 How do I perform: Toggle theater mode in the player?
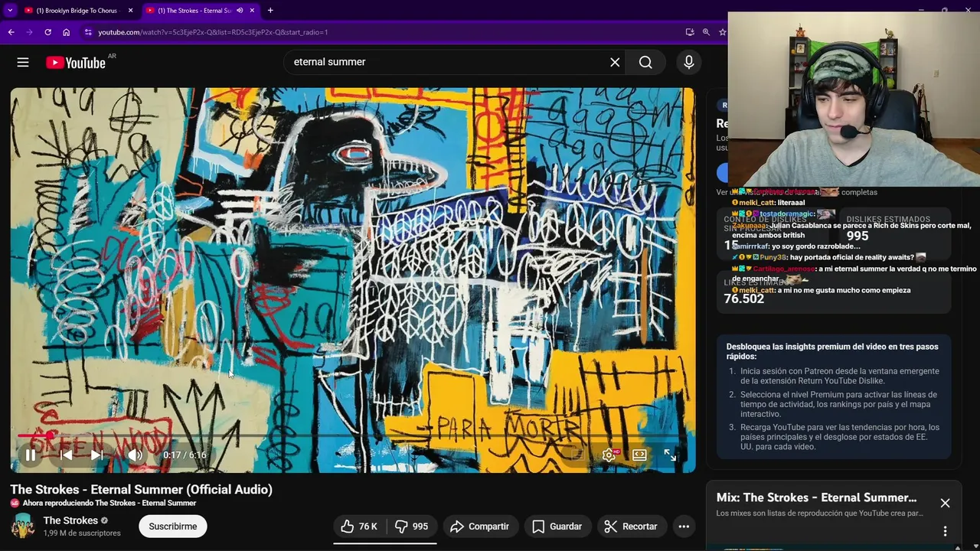click(639, 455)
